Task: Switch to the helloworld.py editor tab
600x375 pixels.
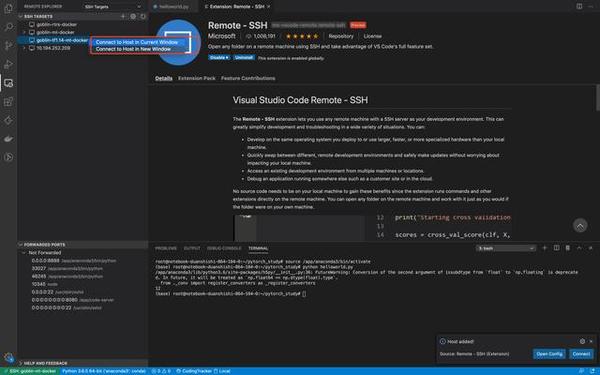Action: [x=173, y=7]
